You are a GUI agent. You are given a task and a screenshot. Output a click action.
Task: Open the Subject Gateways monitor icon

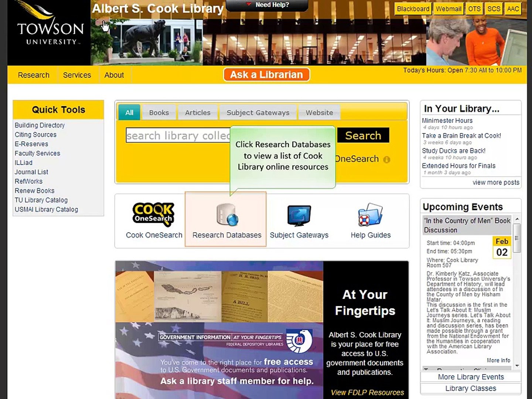click(299, 215)
